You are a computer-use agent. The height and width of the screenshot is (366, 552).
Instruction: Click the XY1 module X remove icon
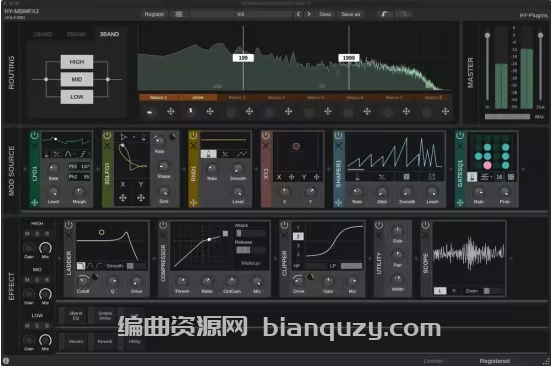coord(266,146)
